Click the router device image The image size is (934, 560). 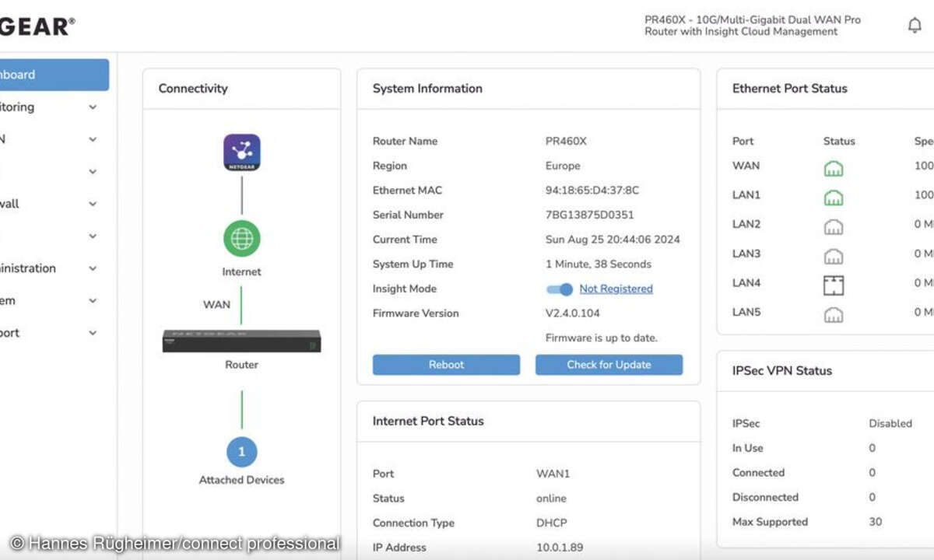241,341
